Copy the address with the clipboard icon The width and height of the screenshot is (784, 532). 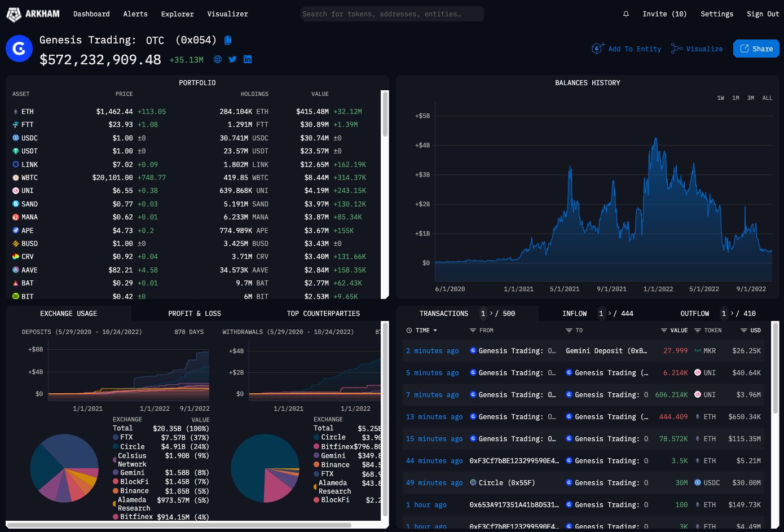coord(227,40)
